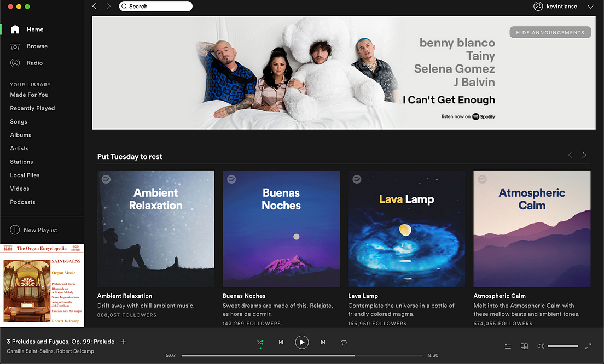Toggle repeat mode

click(x=344, y=342)
